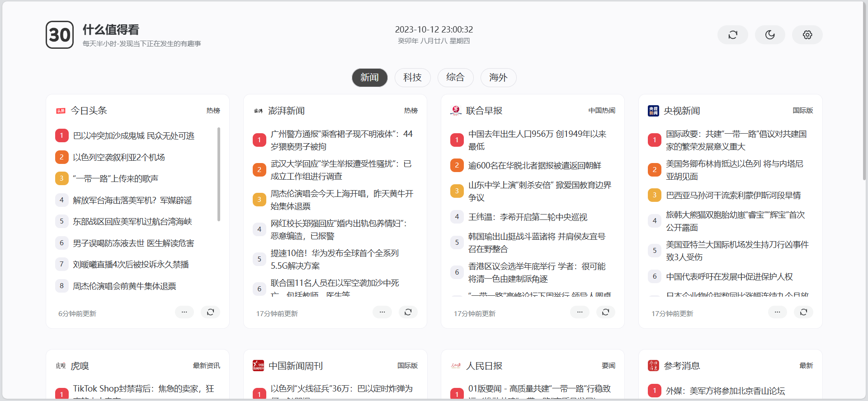Open headline 王纬温：李希开启第二轮中央巡视
868x401 pixels.
click(x=528, y=217)
